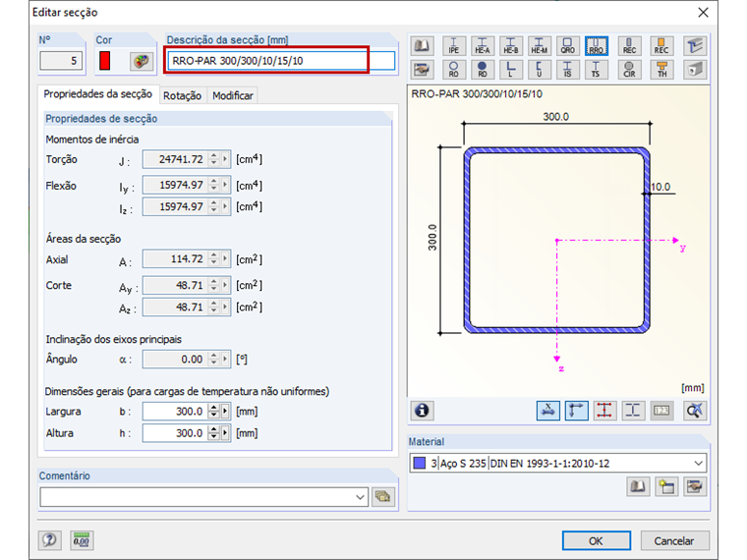Select the HE-A profile type
Viewport: 747px width, 560px height.
[483, 46]
